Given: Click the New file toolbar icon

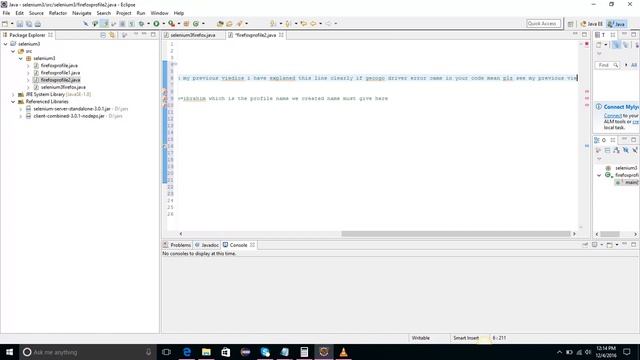Looking at the screenshot, I should [x=5, y=24].
